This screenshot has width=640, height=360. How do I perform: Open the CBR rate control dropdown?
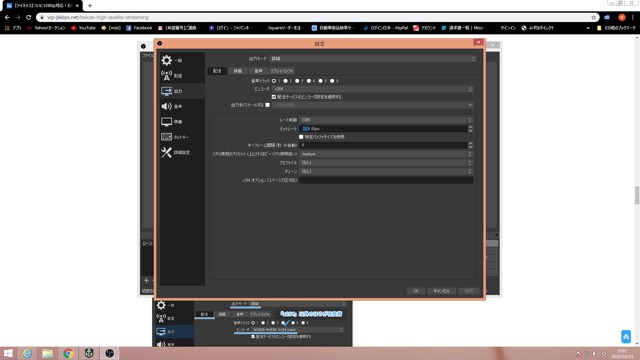click(386, 120)
